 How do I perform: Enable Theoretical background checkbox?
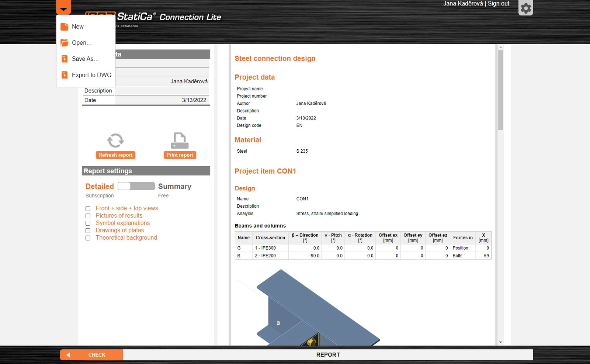coord(88,238)
